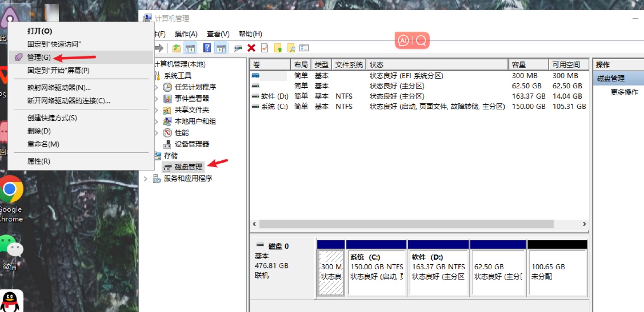The image size is (644, 312).
Task: Sort by the 可用空间 column header
Action: click(x=569, y=65)
